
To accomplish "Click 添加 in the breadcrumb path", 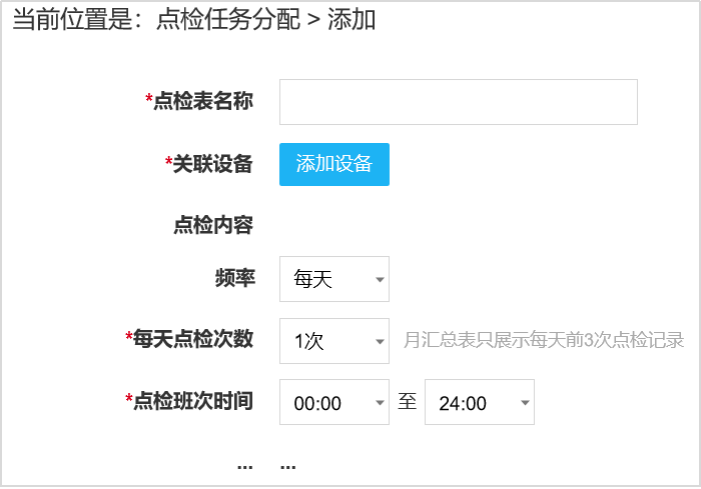I will coord(351,20).
